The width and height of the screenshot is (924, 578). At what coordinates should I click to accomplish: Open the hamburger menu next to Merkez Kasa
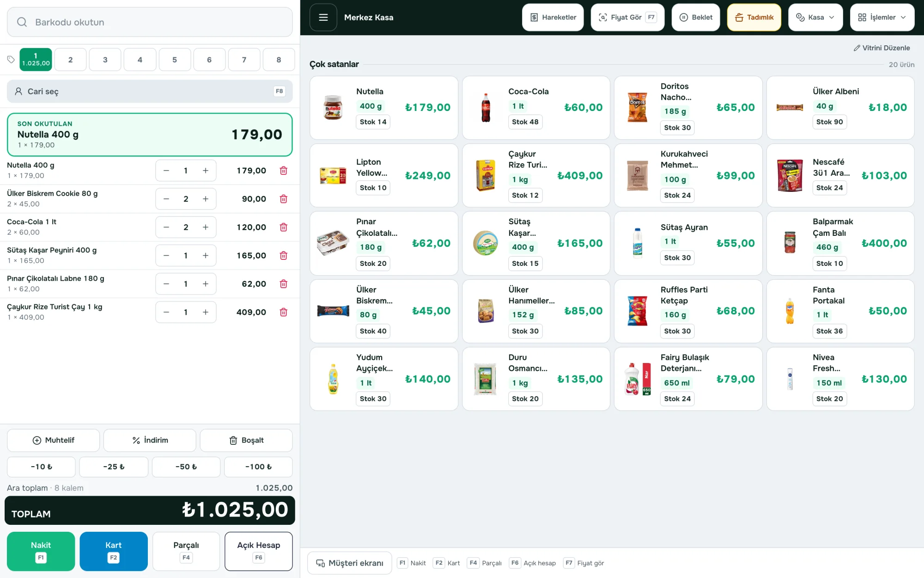[323, 18]
